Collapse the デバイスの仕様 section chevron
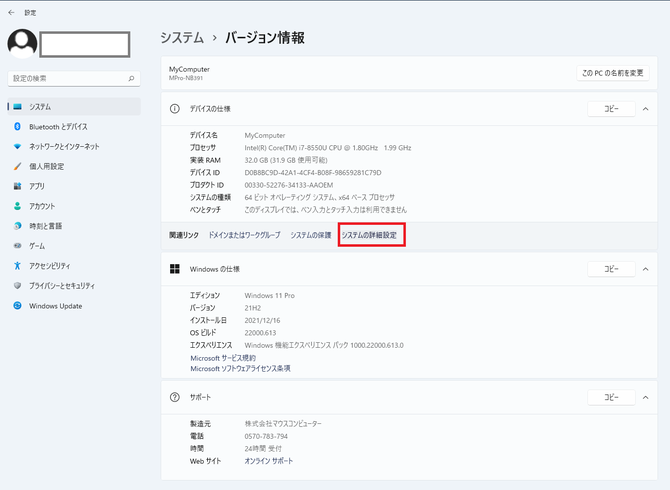The image size is (670, 490). point(646,109)
